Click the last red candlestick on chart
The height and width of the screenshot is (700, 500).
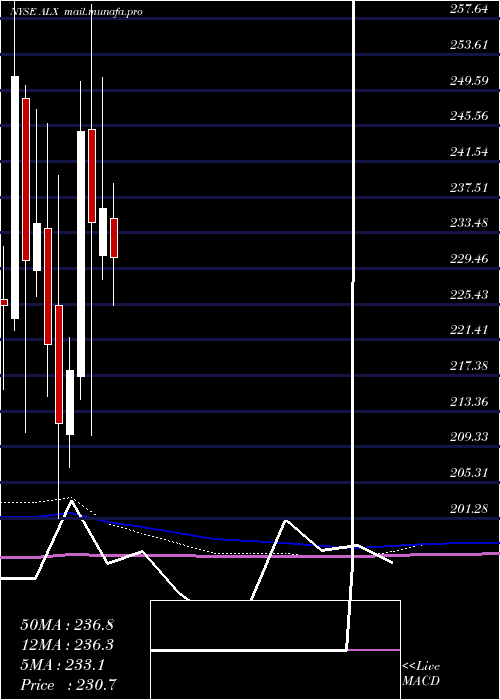point(114,238)
